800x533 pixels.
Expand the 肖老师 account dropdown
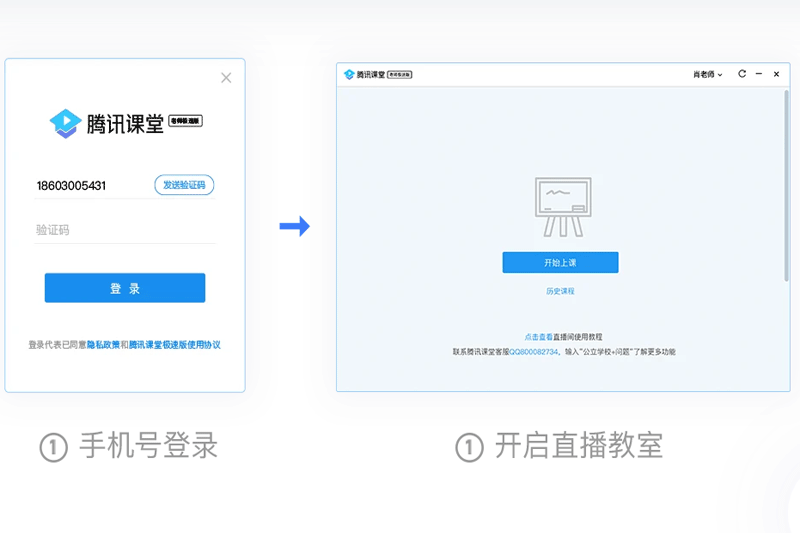click(x=708, y=74)
